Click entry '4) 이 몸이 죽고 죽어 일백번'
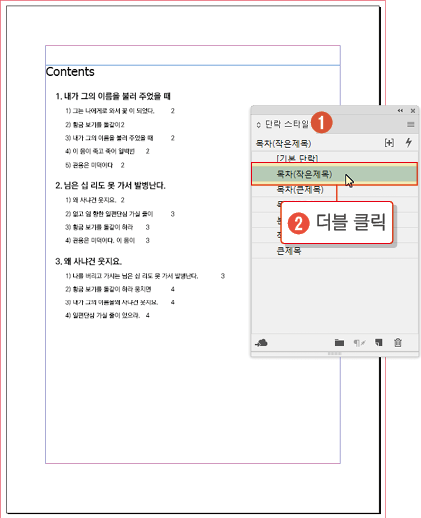Image resolution: width=421 pixels, height=518 pixels. [100, 151]
